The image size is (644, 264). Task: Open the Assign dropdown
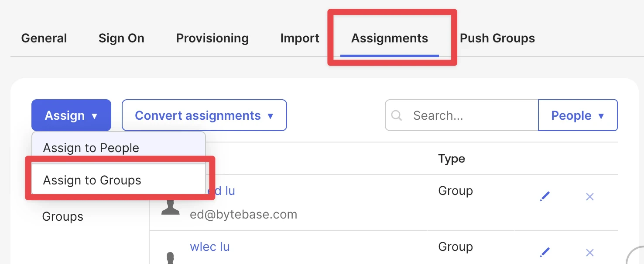pos(71,115)
